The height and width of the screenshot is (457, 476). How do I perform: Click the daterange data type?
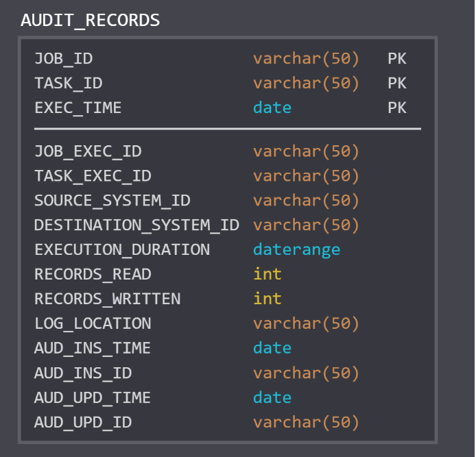tap(296, 250)
